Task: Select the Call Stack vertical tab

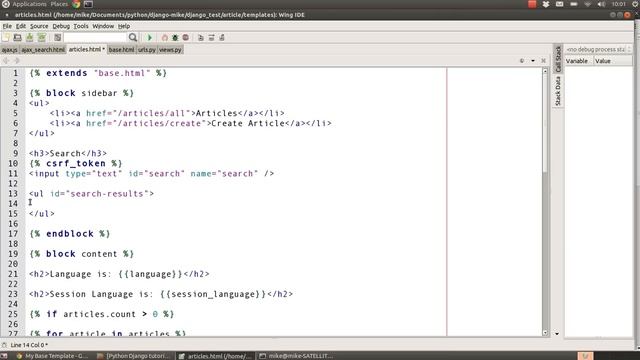Action: tap(558, 59)
